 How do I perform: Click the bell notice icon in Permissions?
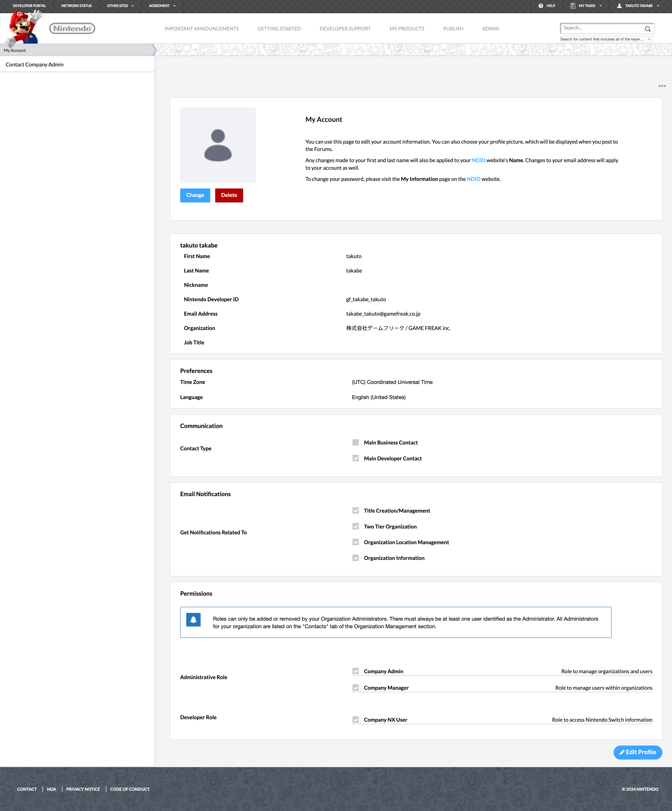click(x=193, y=620)
